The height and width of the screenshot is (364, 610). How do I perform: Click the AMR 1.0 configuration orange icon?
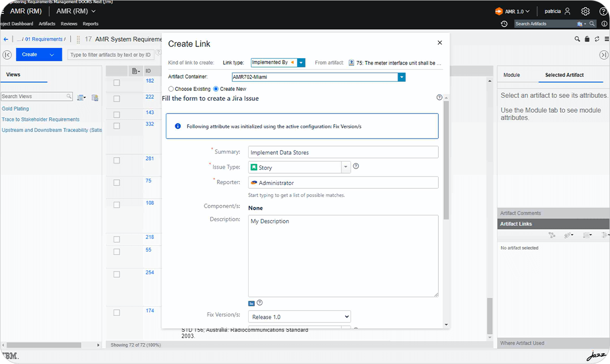point(498,11)
